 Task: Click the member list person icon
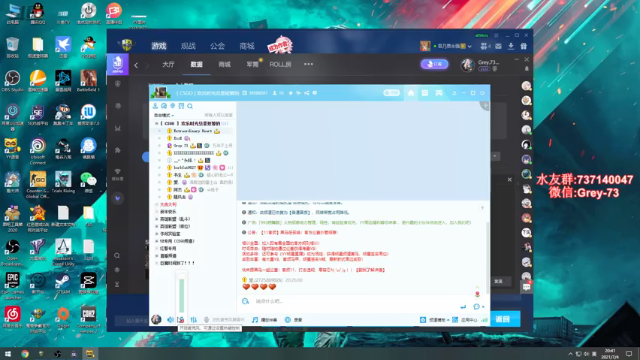tap(155, 106)
